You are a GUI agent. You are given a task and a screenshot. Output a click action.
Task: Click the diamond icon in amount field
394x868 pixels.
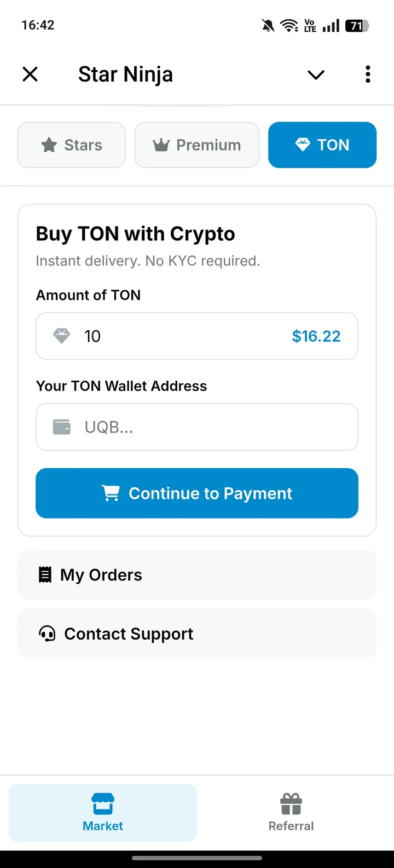(61, 336)
